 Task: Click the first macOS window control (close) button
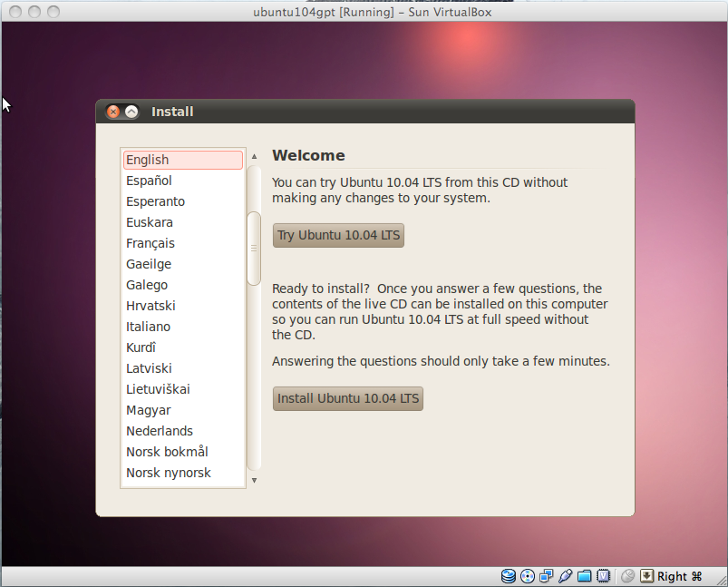coord(15,12)
